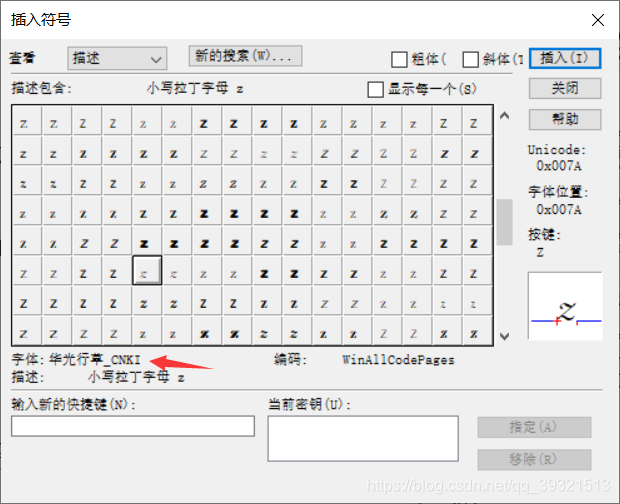Click the WinAllCodePages encoding text
The width and height of the screenshot is (620, 504).
[398, 360]
